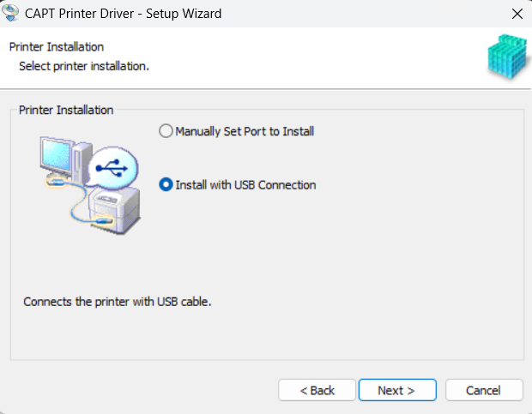Click the "Install with USB Connection" label text

click(x=245, y=185)
